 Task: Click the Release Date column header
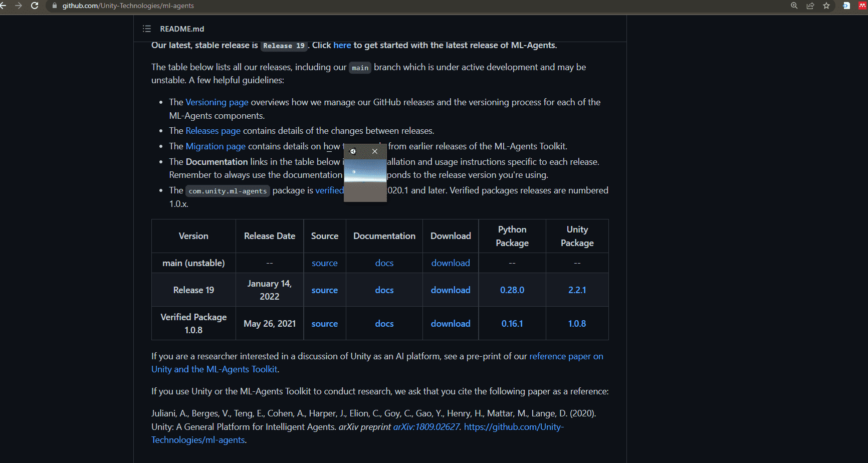pos(270,236)
